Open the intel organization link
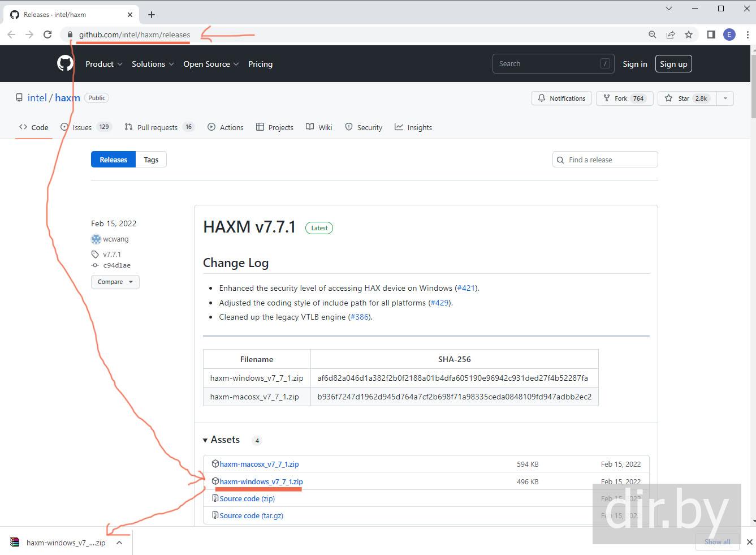 click(x=37, y=98)
